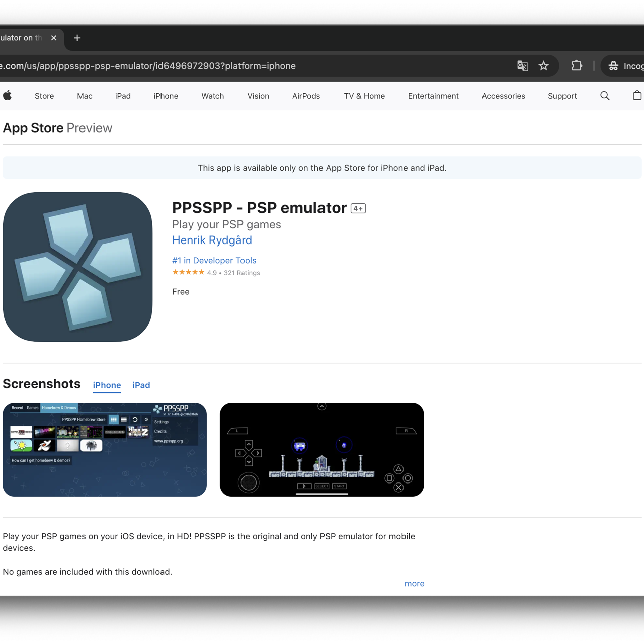The height and width of the screenshot is (644, 644).
Task: Open the iPad navigation item
Action: [123, 96]
